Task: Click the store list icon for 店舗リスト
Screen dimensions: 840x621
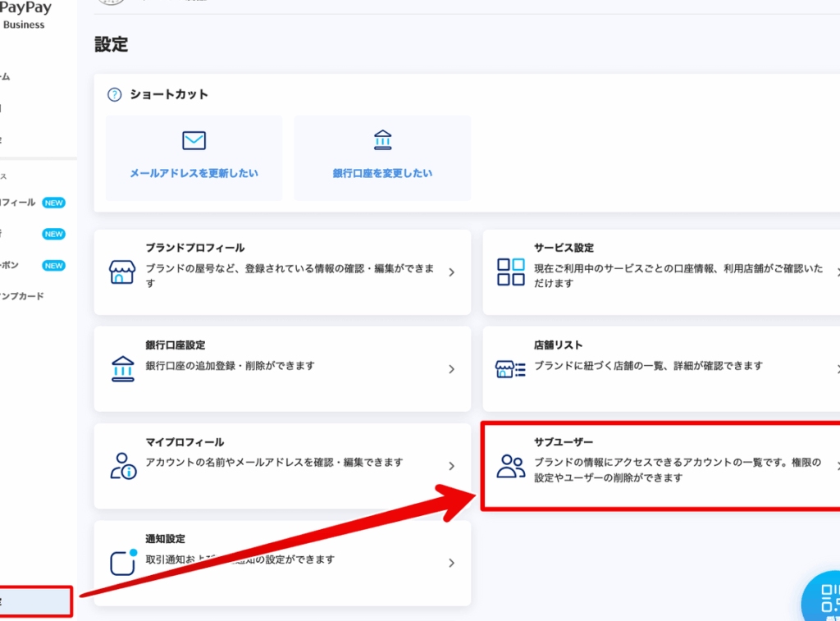Action: click(511, 368)
